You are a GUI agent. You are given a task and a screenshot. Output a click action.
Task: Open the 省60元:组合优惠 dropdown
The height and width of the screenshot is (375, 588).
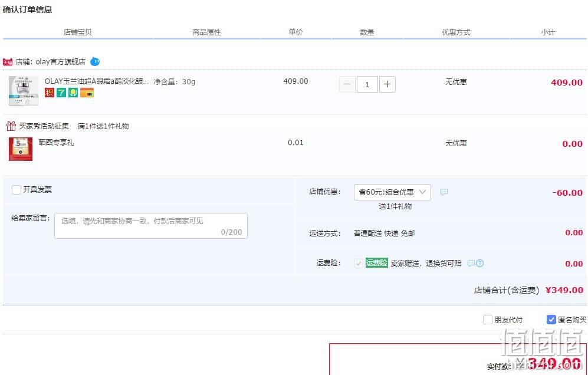(x=392, y=192)
